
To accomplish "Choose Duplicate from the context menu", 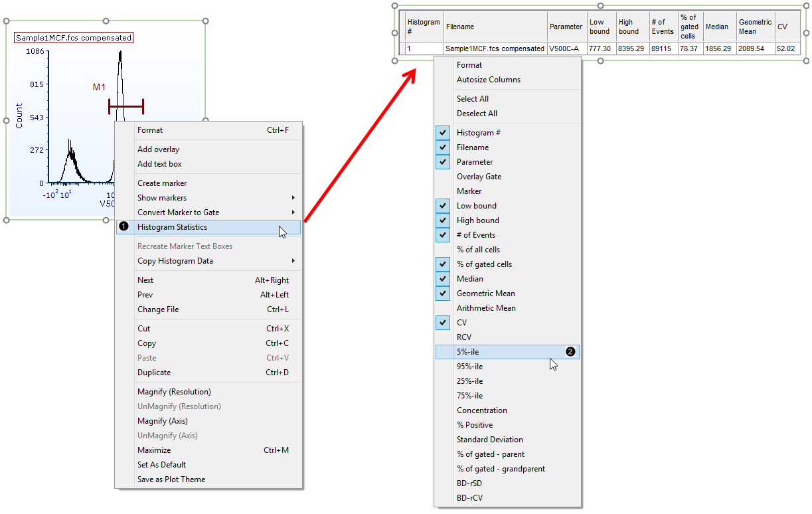I will click(154, 373).
